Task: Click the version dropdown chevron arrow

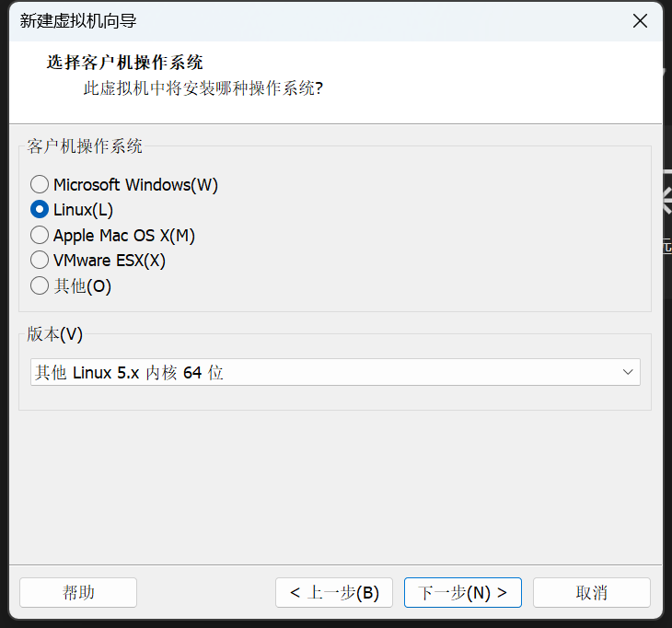Action: (628, 372)
